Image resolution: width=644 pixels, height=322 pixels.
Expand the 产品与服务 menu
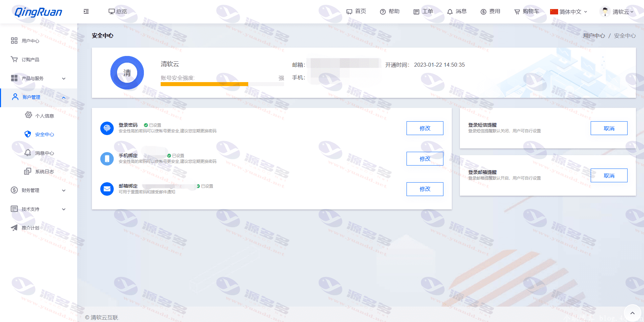coord(39,78)
